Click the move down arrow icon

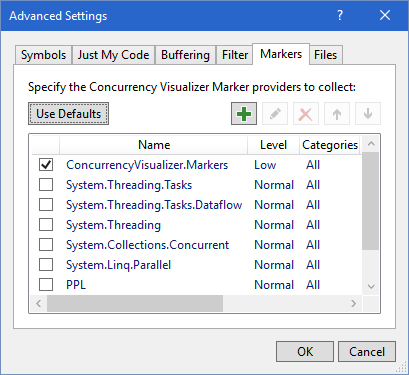tap(368, 114)
